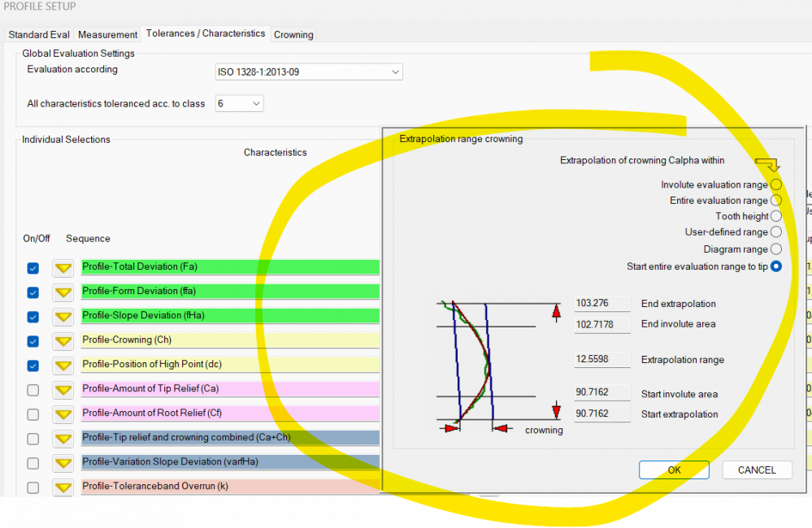Viewport: 812px width, 528px height.
Task: Click yellow arrow icon beside Profile-Slope Deviation (fHa)
Action: click(63, 317)
